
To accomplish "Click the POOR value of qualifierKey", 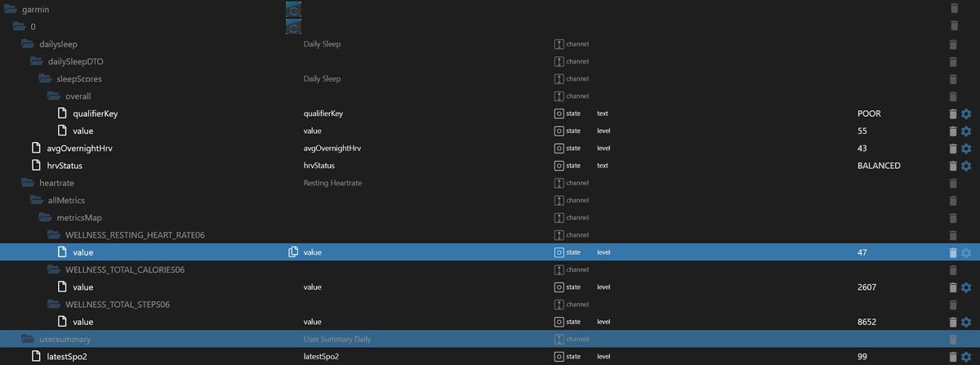I will click(869, 114).
